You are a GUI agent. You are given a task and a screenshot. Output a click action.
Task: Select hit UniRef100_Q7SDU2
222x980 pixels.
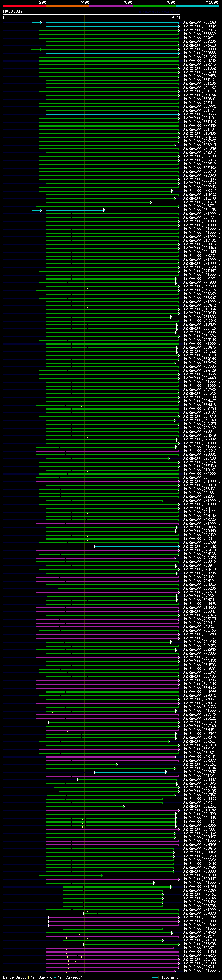199,439
